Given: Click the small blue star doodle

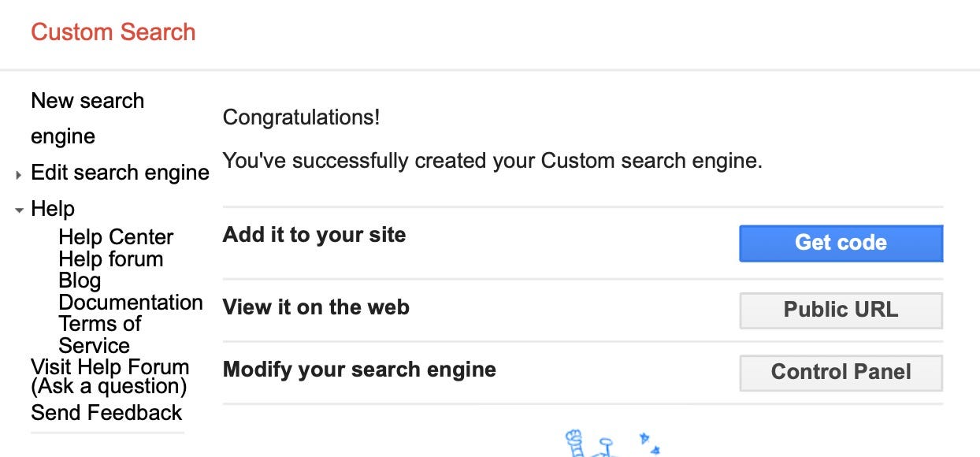Looking at the screenshot, I should pyautogui.click(x=645, y=436).
